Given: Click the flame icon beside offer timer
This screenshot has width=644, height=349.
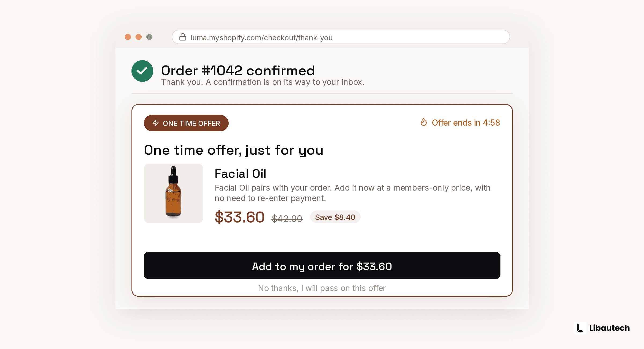Looking at the screenshot, I should (x=424, y=122).
